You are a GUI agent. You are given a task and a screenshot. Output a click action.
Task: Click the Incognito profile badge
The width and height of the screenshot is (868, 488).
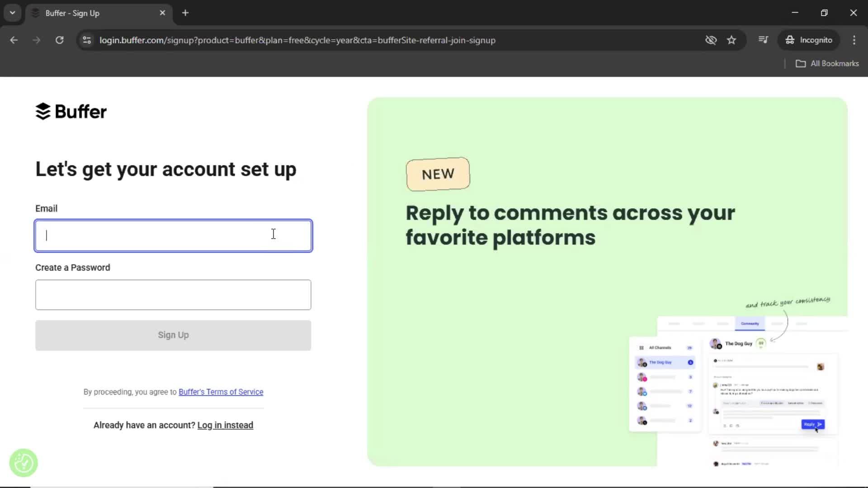(x=810, y=40)
